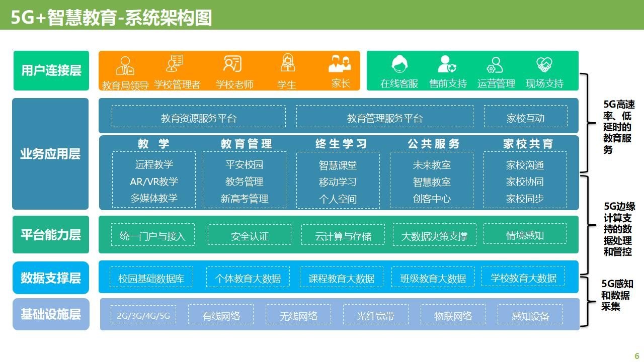Image resolution: width=644 pixels, height=362 pixels.
Task: Select the AR/VR教学 entry
Action: point(154,182)
